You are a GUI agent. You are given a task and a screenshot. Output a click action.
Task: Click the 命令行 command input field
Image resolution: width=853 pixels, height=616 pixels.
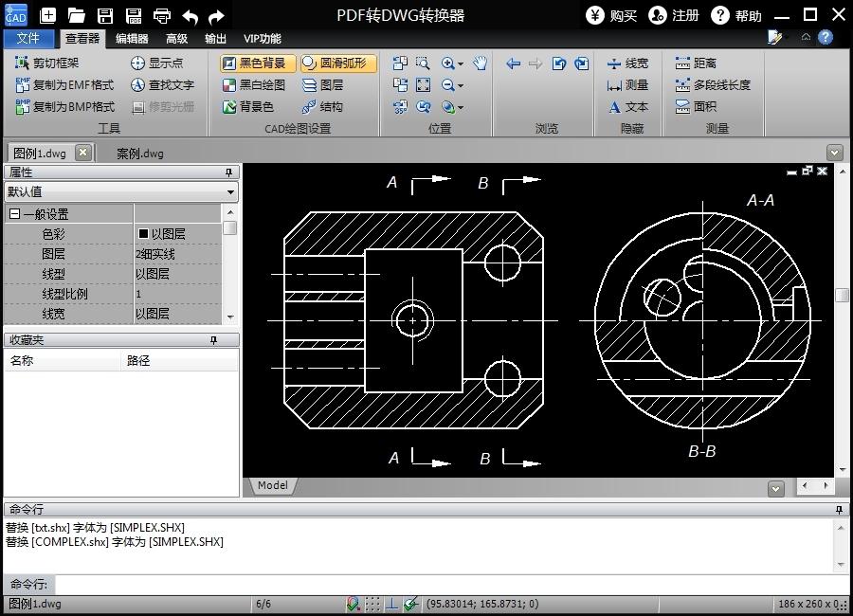click(451, 585)
